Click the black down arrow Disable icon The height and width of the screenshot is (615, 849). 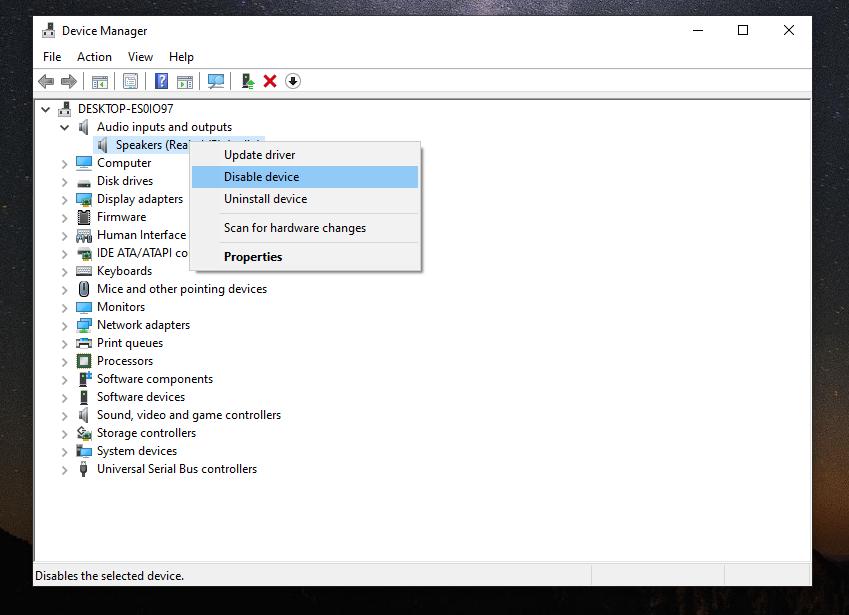click(293, 81)
